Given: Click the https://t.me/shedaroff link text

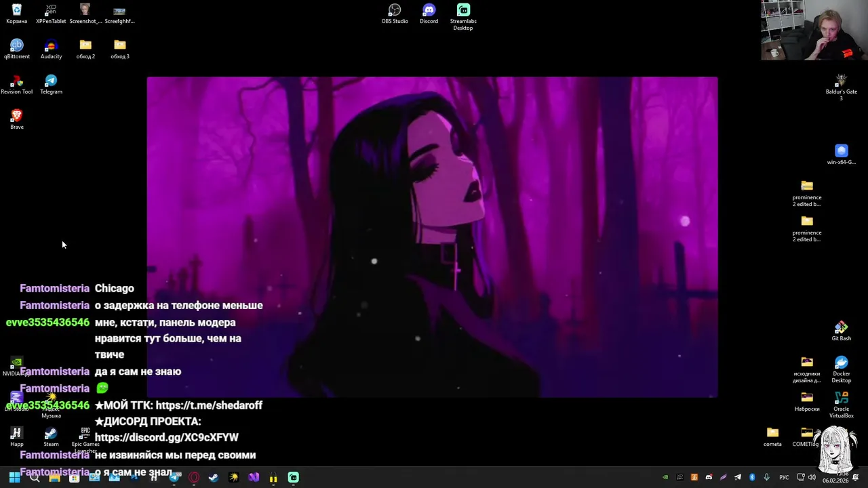Looking at the screenshot, I should tap(209, 405).
